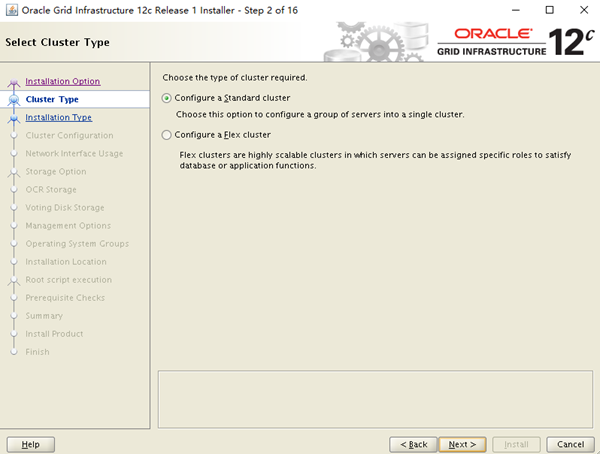Click the Cluster Configuration step text
This screenshot has height=454, width=600.
[x=69, y=135]
